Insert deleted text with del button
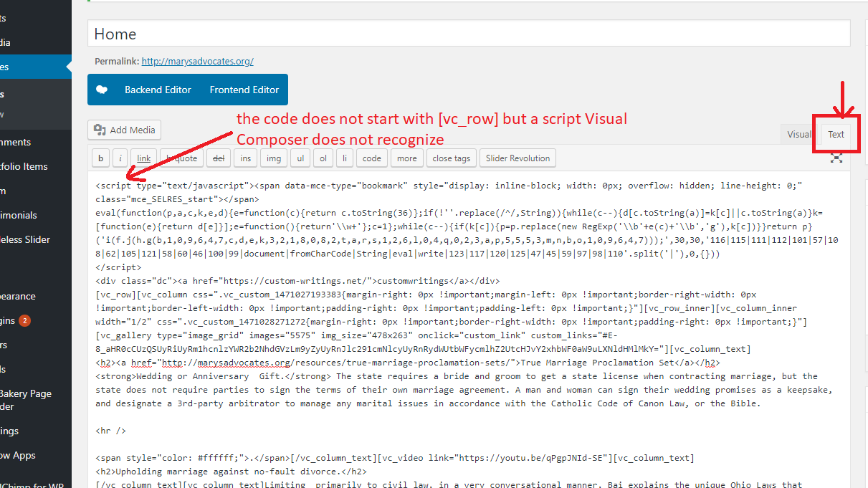This screenshot has height=488, width=868. [x=219, y=158]
